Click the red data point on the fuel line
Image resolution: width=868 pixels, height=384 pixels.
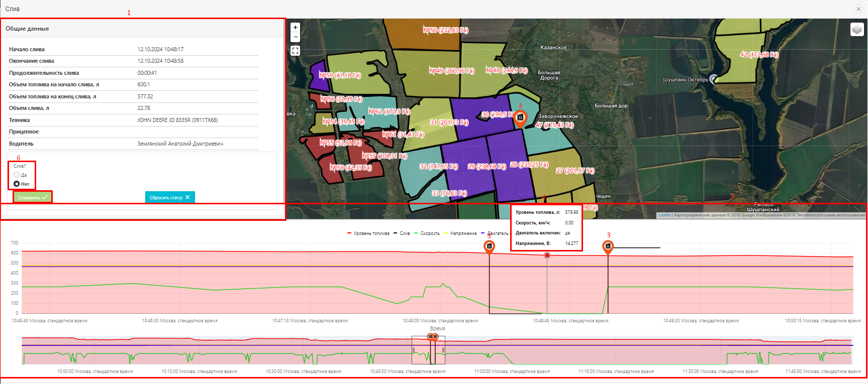coord(547,255)
